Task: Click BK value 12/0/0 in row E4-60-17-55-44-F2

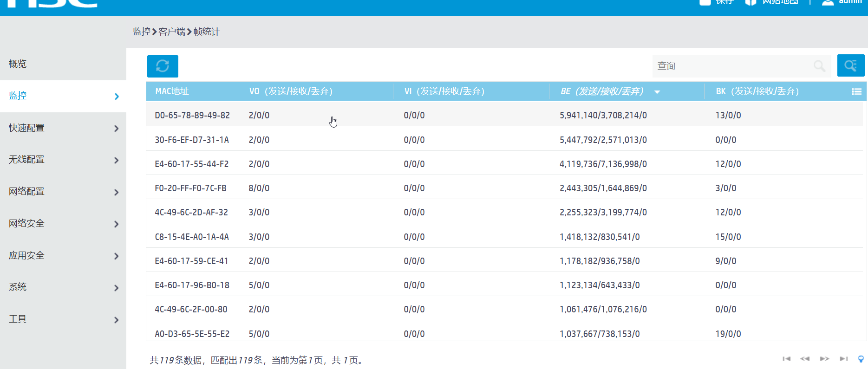Action: click(728, 164)
